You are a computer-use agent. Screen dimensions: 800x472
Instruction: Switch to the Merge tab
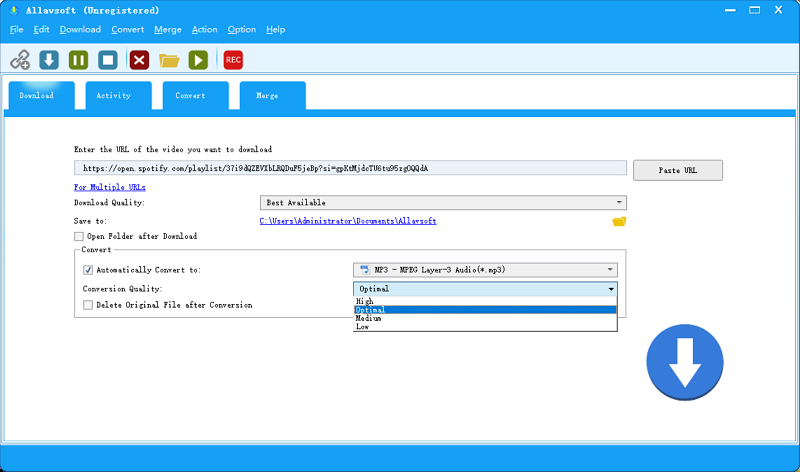(x=272, y=95)
